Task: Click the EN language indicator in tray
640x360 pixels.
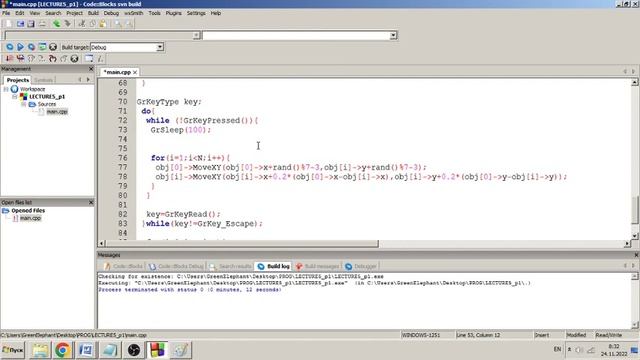Action: [557, 349]
